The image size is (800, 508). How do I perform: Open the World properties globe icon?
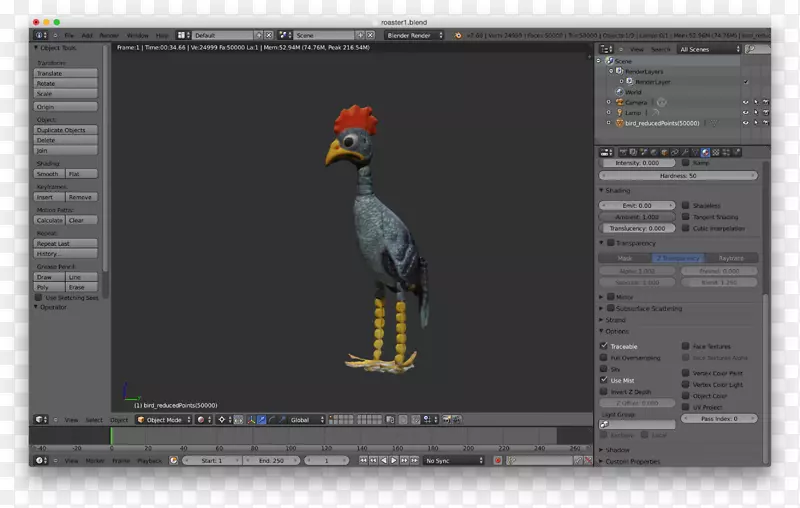point(654,153)
